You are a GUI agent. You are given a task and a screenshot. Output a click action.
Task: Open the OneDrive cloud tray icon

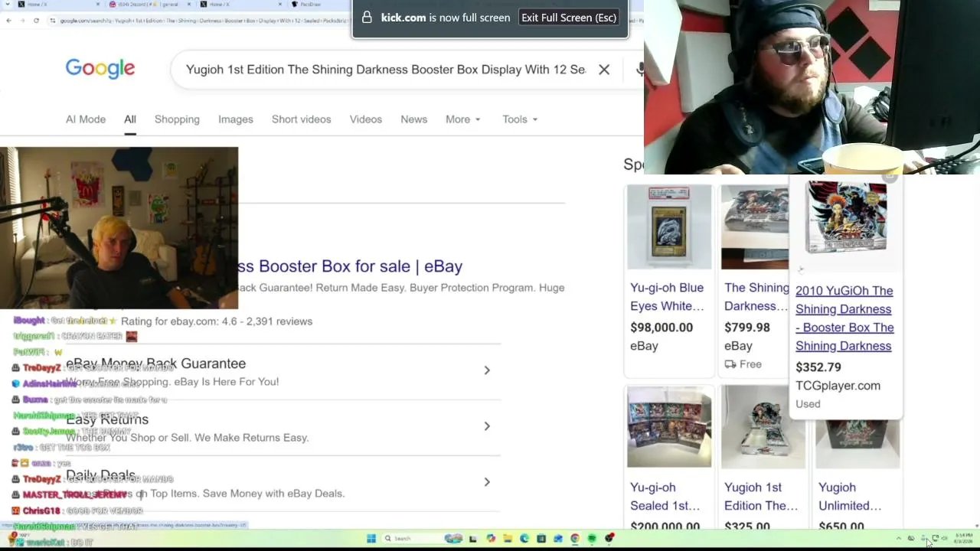tap(910, 539)
